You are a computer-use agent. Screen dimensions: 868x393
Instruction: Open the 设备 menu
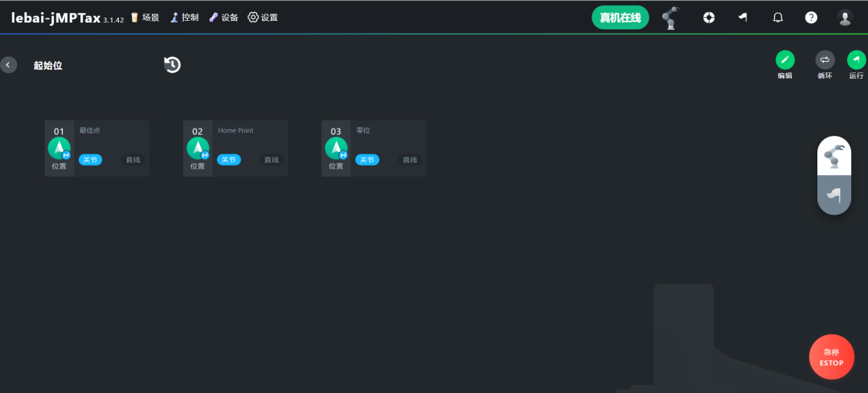tap(223, 18)
